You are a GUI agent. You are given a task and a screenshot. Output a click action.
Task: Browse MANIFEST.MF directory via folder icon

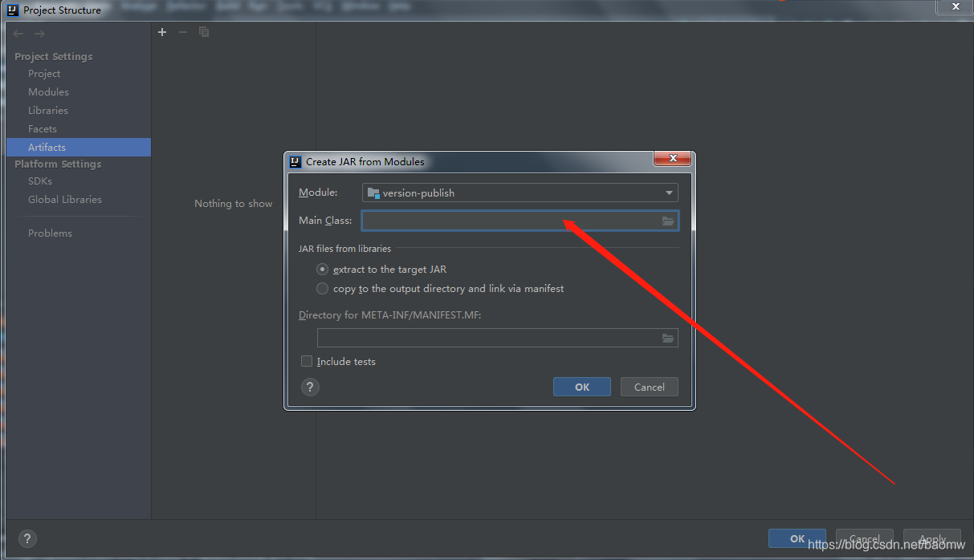(x=668, y=338)
